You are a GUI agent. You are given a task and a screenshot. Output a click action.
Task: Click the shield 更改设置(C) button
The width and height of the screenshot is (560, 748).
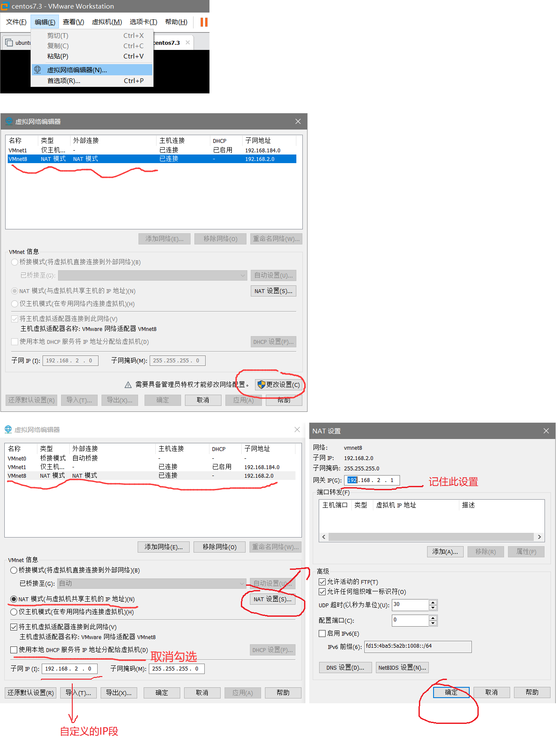(x=278, y=384)
